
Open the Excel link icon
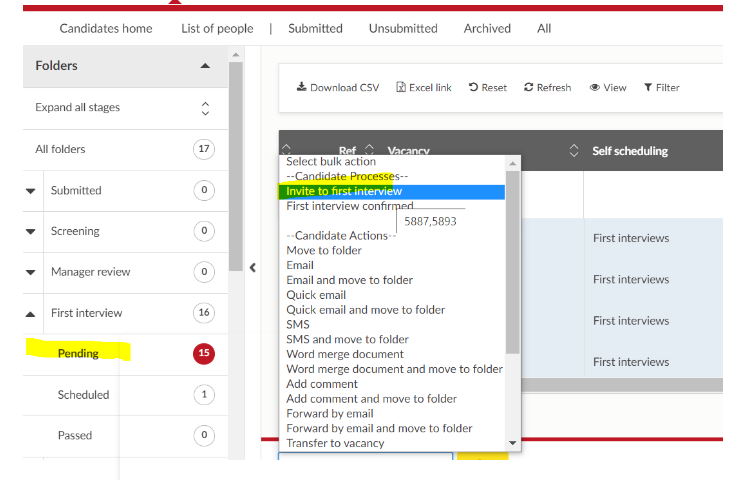pyautogui.click(x=401, y=88)
